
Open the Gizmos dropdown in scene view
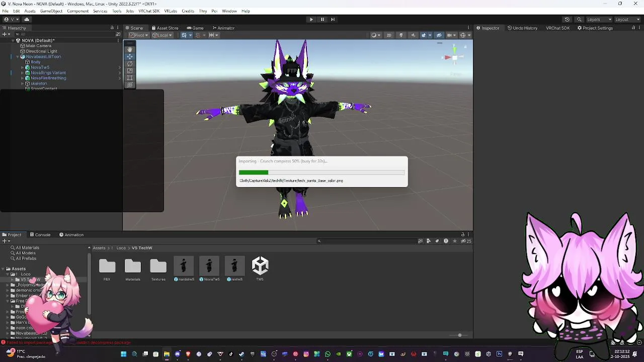(465, 35)
